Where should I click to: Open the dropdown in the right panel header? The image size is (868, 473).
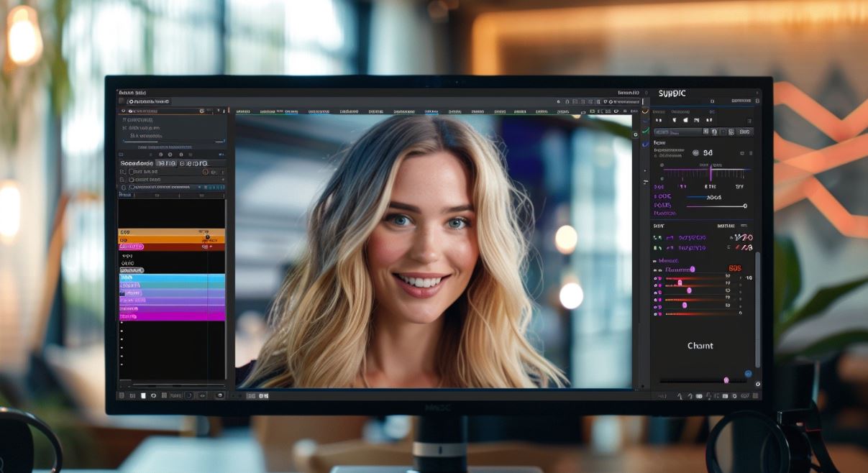click(739, 101)
